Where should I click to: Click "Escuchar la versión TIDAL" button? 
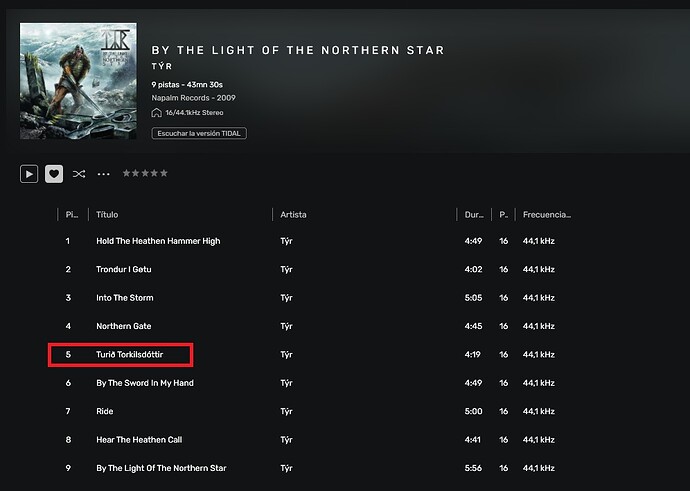tap(199, 133)
